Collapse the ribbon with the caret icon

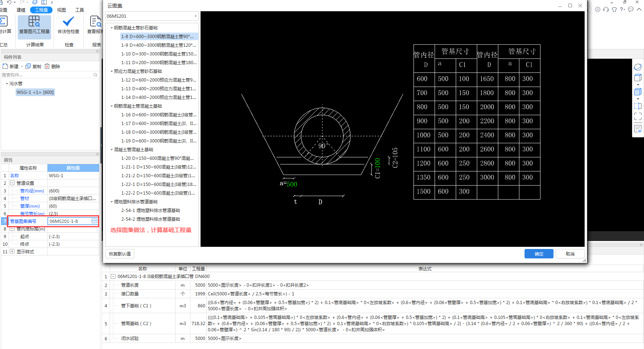[x=639, y=9]
